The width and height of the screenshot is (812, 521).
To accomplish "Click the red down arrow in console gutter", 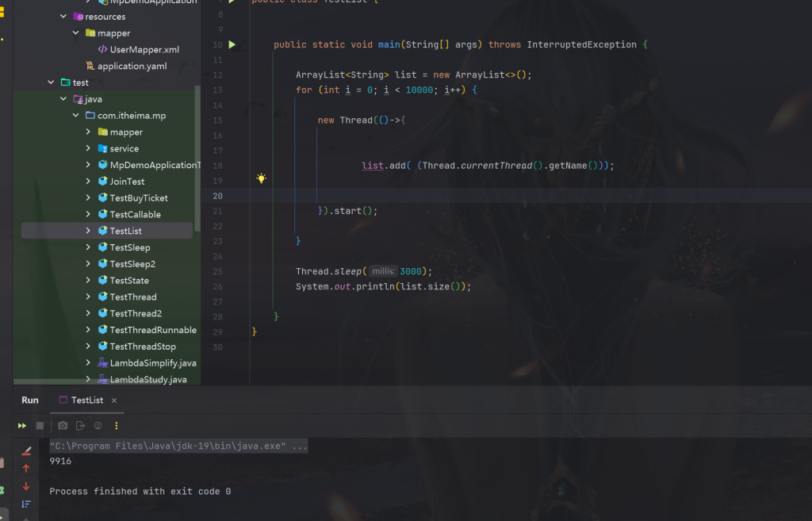I will (26, 486).
